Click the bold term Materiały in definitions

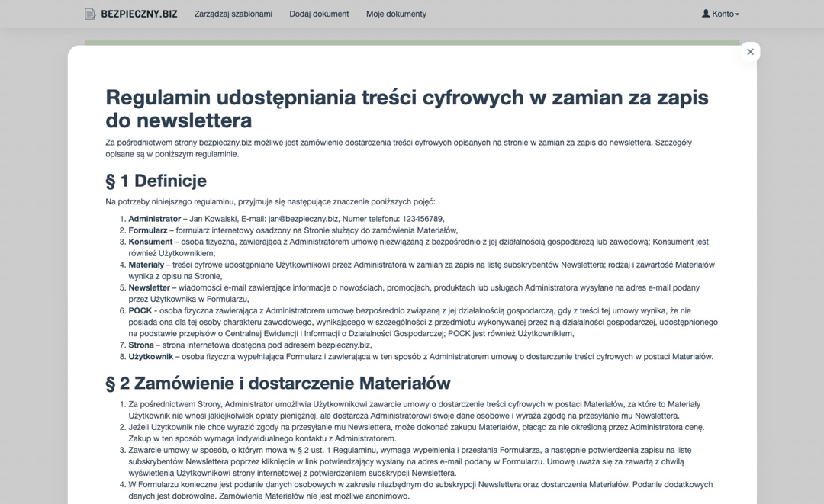pyautogui.click(x=146, y=265)
